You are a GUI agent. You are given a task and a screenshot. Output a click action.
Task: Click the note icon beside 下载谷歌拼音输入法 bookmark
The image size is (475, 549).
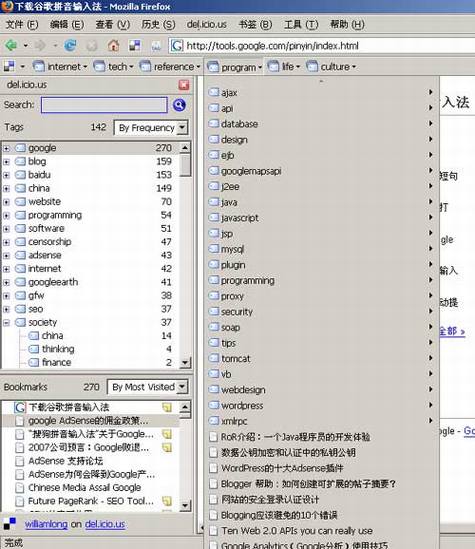pos(167,407)
